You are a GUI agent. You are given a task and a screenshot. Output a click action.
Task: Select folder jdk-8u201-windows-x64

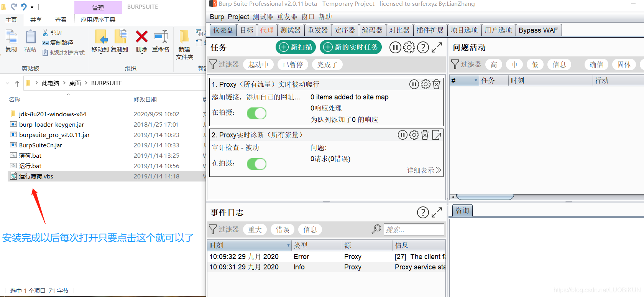coord(53,114)
